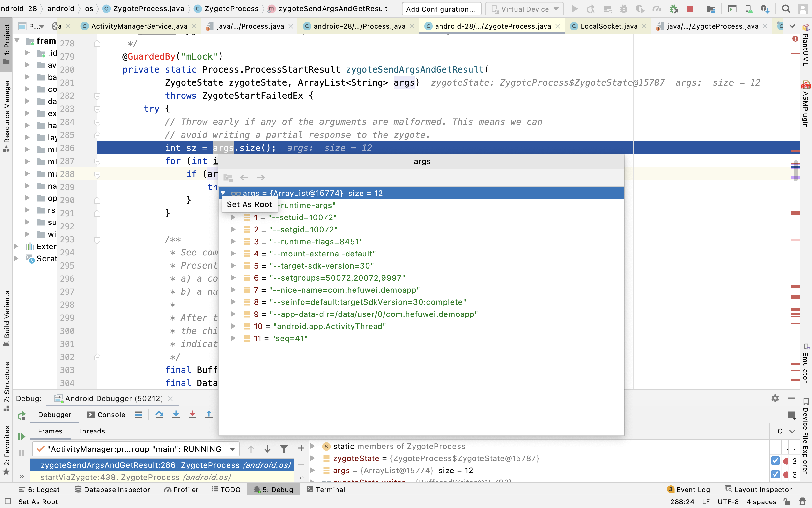812x508 pixels.
Task: Open the Run Anything monitor icon
Action: click(x=732, y=9)
